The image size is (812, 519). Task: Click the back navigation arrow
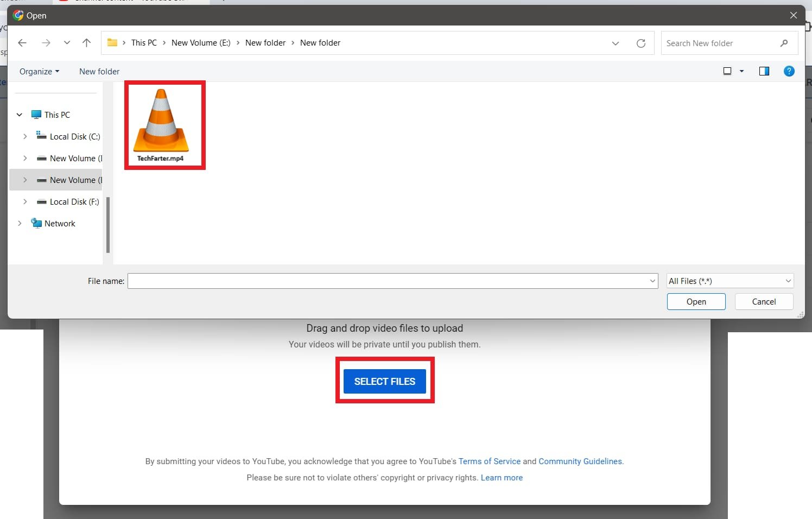[22, 42]
